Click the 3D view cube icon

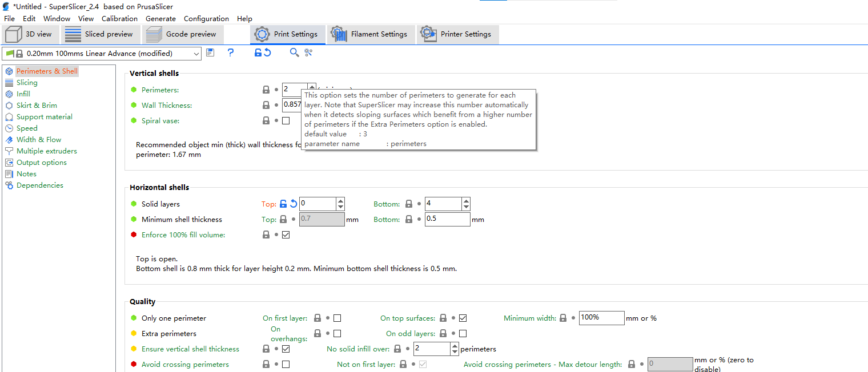pyautogui.click(x=14, y=34)
